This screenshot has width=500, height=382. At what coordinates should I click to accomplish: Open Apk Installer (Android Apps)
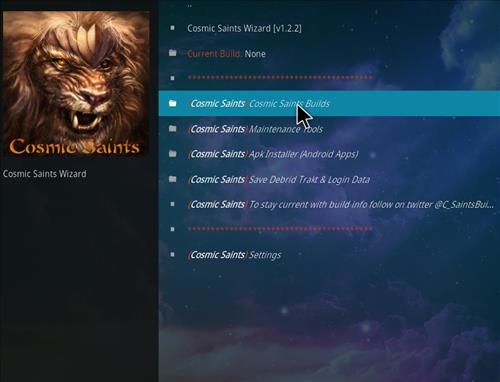329,154
